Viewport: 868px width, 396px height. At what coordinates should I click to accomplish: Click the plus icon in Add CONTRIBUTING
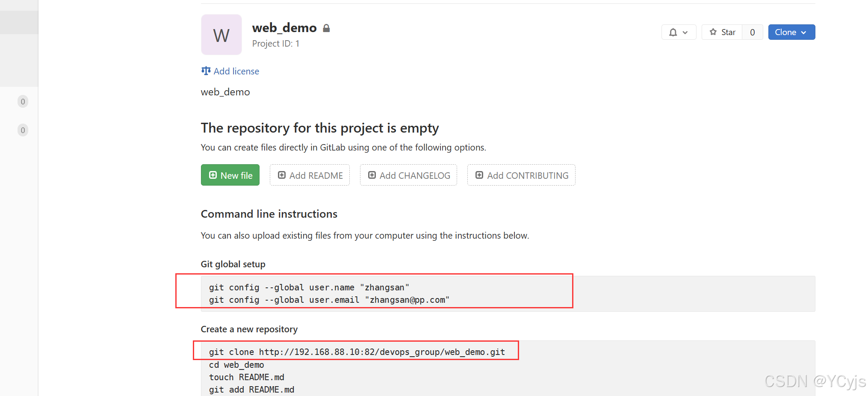479,175
